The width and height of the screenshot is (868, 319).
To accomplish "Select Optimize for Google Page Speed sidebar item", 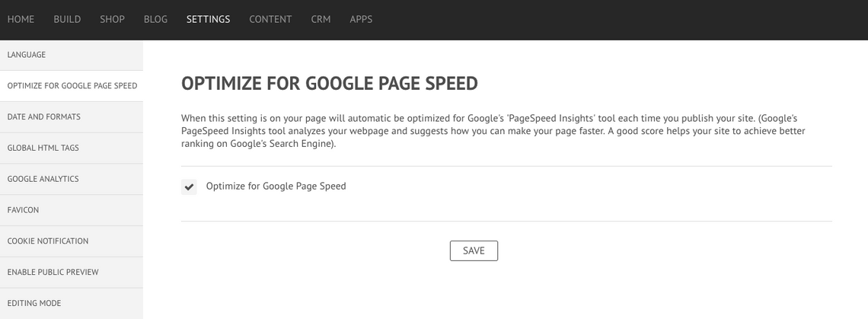I will pos(72,86).
